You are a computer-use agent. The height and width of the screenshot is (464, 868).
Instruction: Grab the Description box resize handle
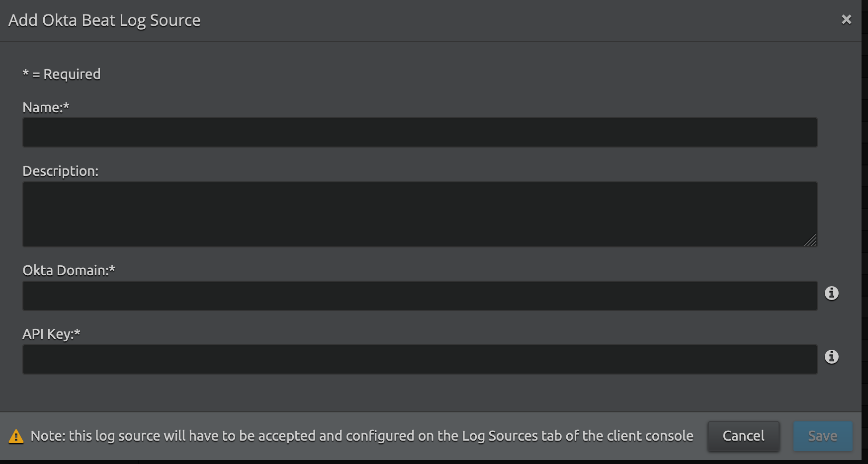pos(811,241)
